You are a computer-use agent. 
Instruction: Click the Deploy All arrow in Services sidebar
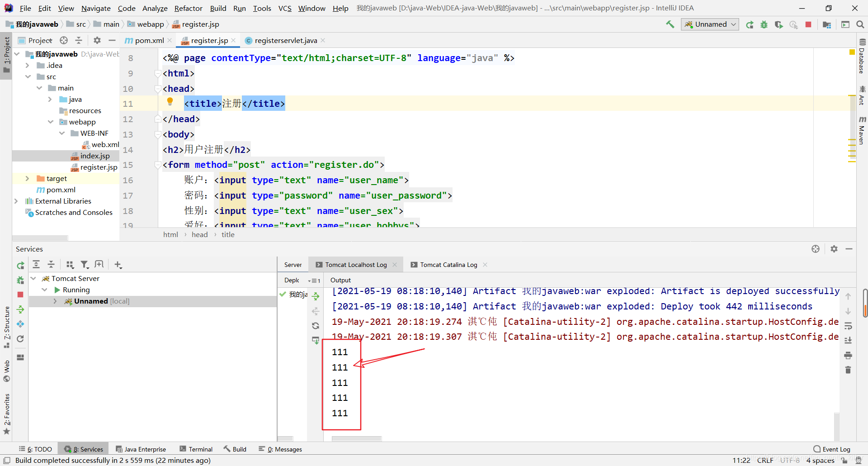coord(20,309)
